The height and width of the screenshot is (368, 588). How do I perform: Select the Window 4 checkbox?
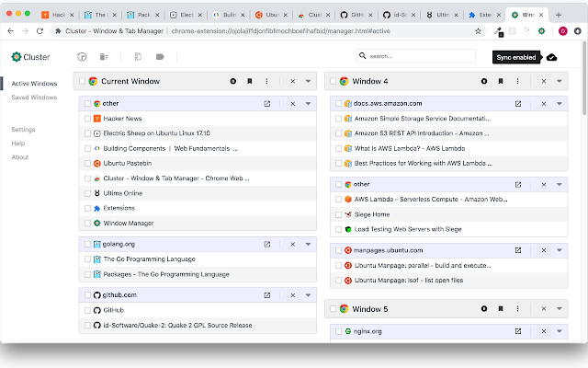[x=333, y=81]
